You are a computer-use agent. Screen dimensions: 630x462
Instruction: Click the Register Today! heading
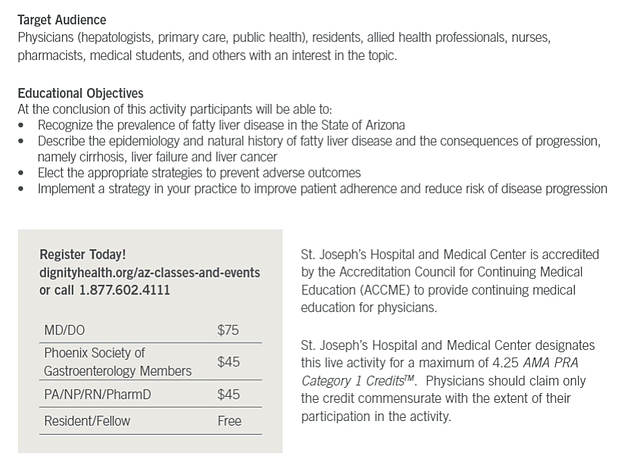pos(82,254)
